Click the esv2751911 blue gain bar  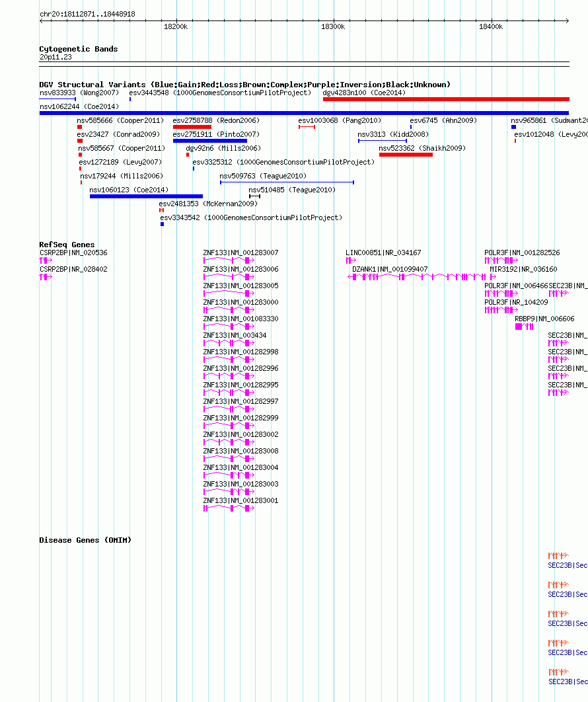coord(210,141)
